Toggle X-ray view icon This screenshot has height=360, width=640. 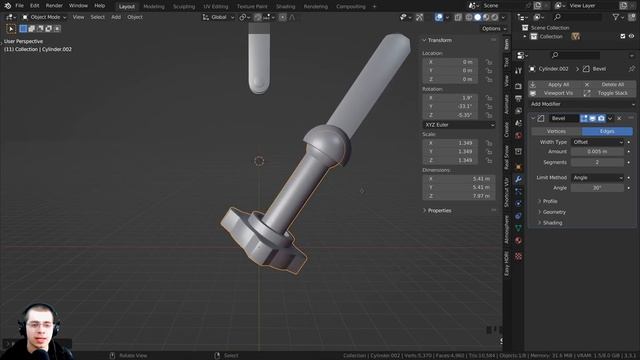point(458,17)
